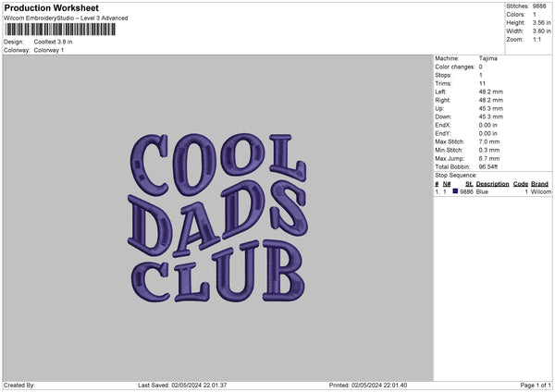Click the Stitches count 9888
The height and width of the screenshot is (392, 555).
point(539,6)
